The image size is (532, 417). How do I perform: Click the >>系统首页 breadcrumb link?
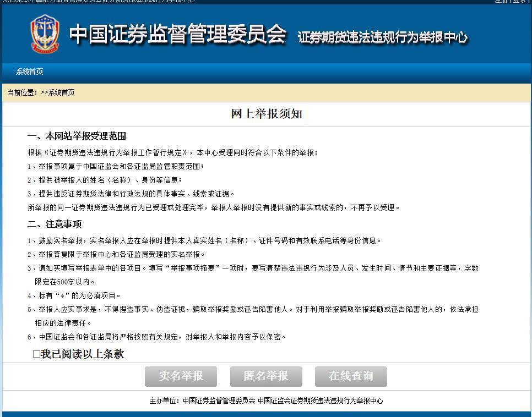click(x=58, y=92)
